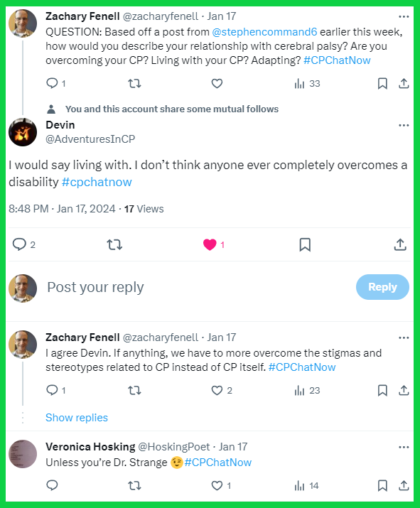Click the blue Reply button

[382, 287]
